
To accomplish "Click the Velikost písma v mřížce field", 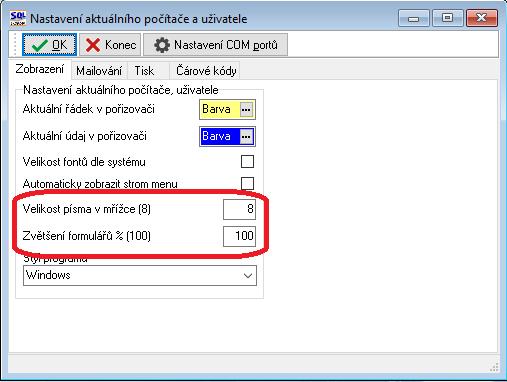I will [239, 209].
